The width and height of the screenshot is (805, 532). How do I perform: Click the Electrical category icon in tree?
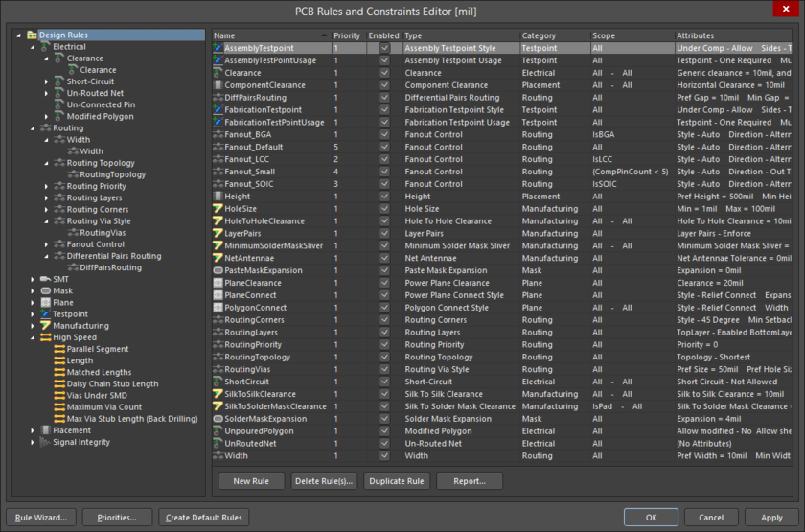click(45, 47)
